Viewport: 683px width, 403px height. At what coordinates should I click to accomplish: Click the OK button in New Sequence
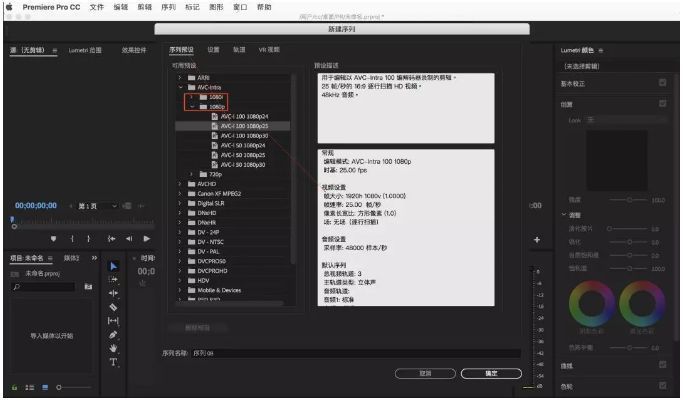(491, 373)
